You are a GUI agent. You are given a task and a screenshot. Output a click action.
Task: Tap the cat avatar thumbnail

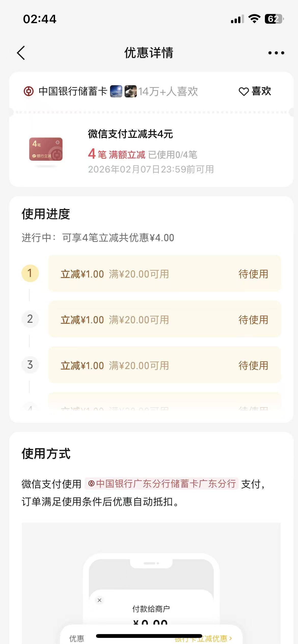tap(131, 91)
